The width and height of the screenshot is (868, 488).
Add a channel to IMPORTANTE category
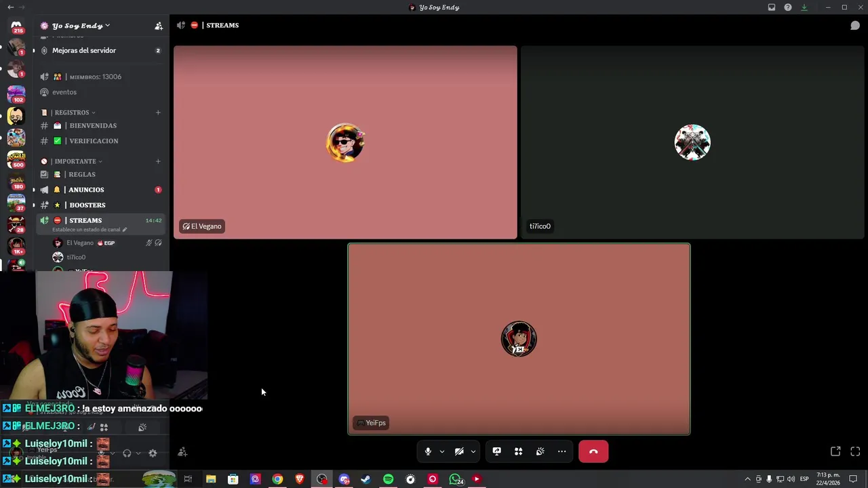pos(158,161)
